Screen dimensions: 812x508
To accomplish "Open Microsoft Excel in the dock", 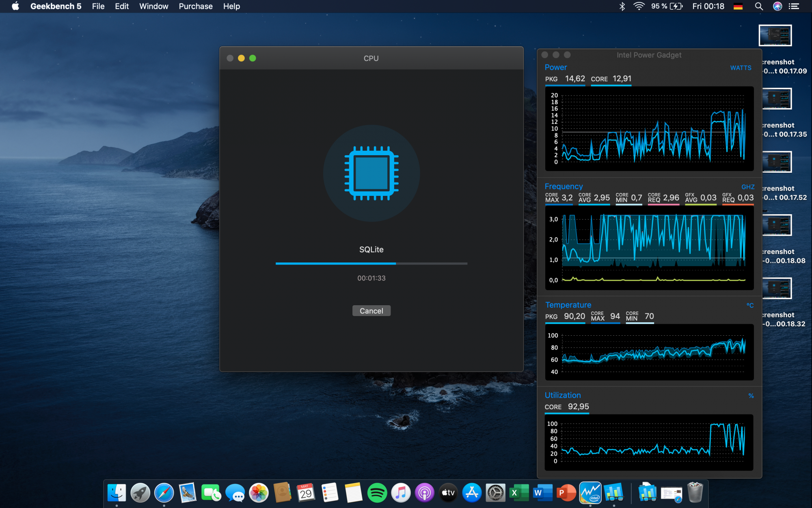I will (519, 493).
